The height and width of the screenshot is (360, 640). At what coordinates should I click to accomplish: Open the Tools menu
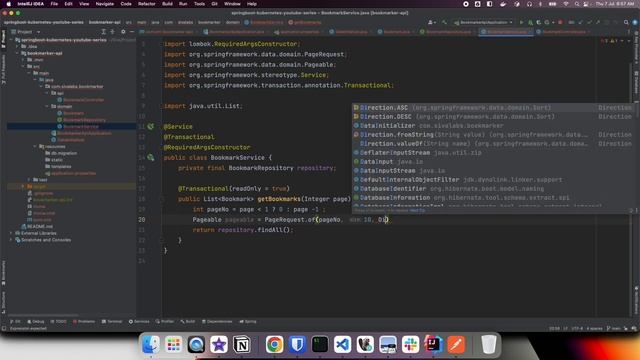(x=199, y=4)
